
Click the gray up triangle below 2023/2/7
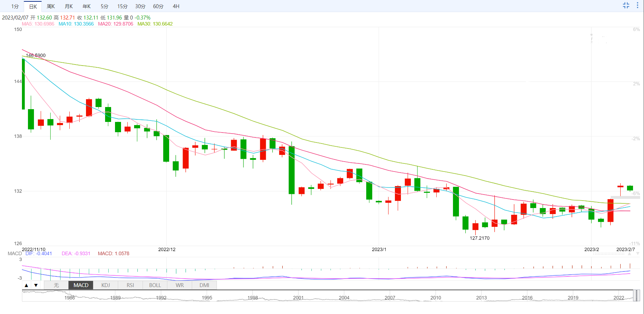(629, 254)
